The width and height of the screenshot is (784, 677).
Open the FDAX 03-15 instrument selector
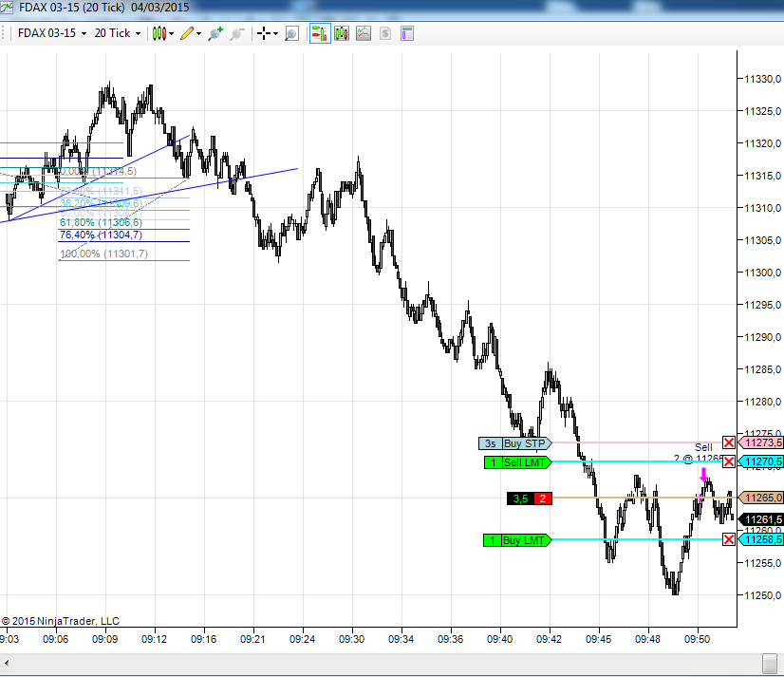click(51, 33)
